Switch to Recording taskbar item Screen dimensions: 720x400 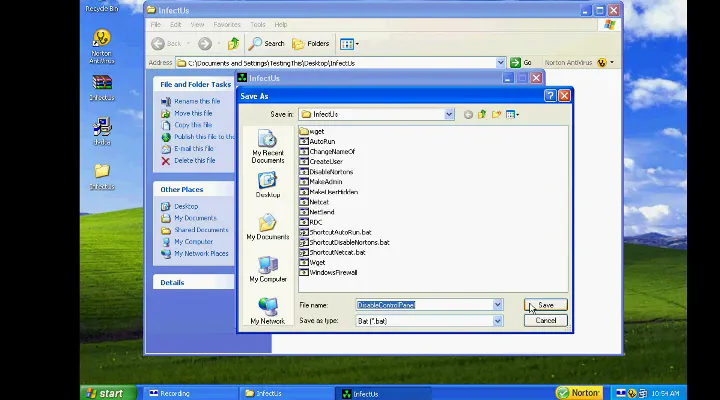[189, 394]
